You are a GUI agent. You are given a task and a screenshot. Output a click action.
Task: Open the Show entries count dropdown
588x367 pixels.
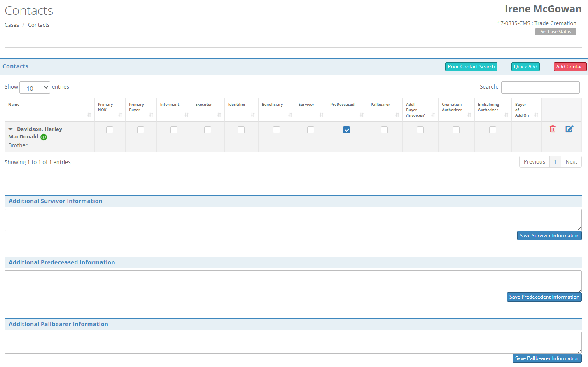pos(35,87)
